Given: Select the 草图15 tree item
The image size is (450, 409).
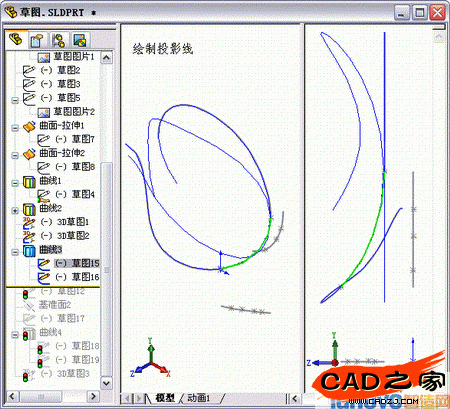Looking at the screenshot, I should [x=77, y=263].
